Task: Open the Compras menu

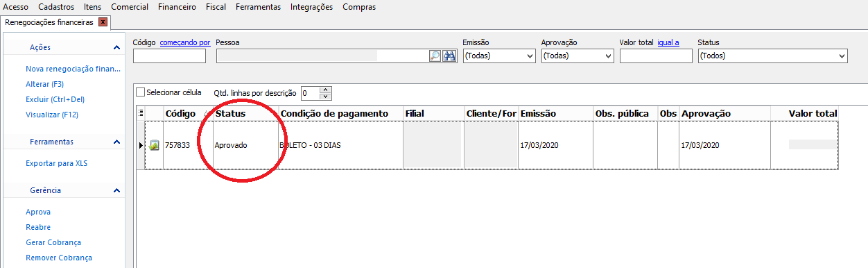Action: pyautogui.click(x=359, y=7)
